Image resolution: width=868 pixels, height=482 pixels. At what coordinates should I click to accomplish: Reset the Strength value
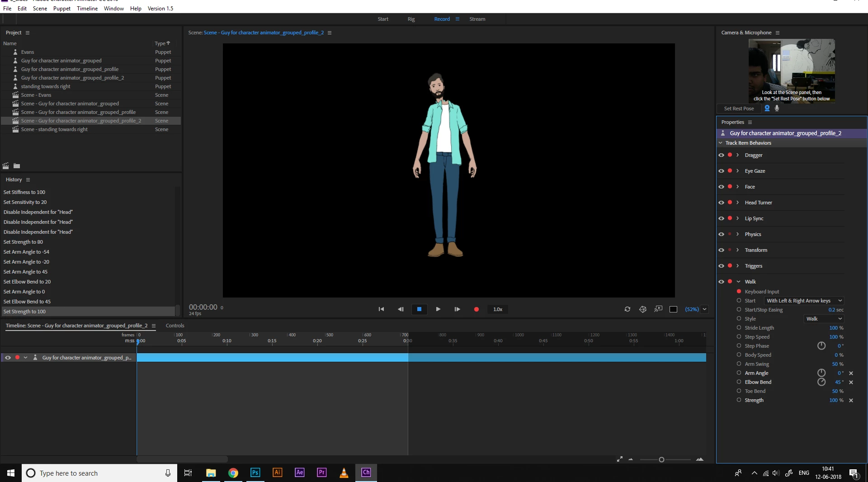point(851,400)
